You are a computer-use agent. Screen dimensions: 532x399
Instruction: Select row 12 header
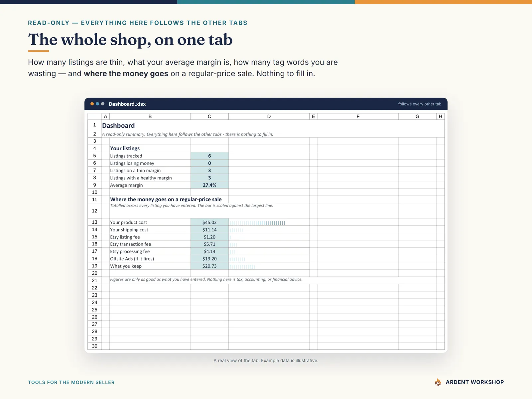[94, 211]
